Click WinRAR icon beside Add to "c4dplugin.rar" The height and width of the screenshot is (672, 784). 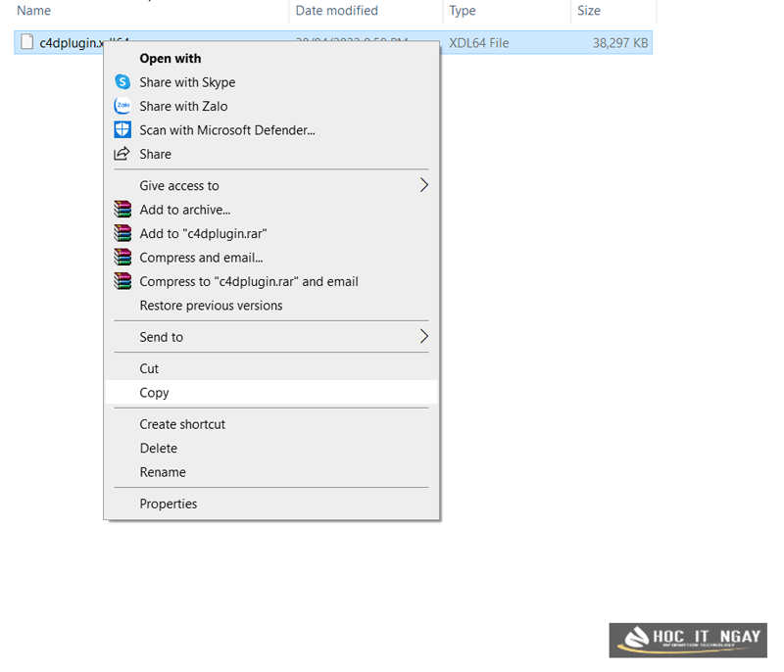(122, 233)
